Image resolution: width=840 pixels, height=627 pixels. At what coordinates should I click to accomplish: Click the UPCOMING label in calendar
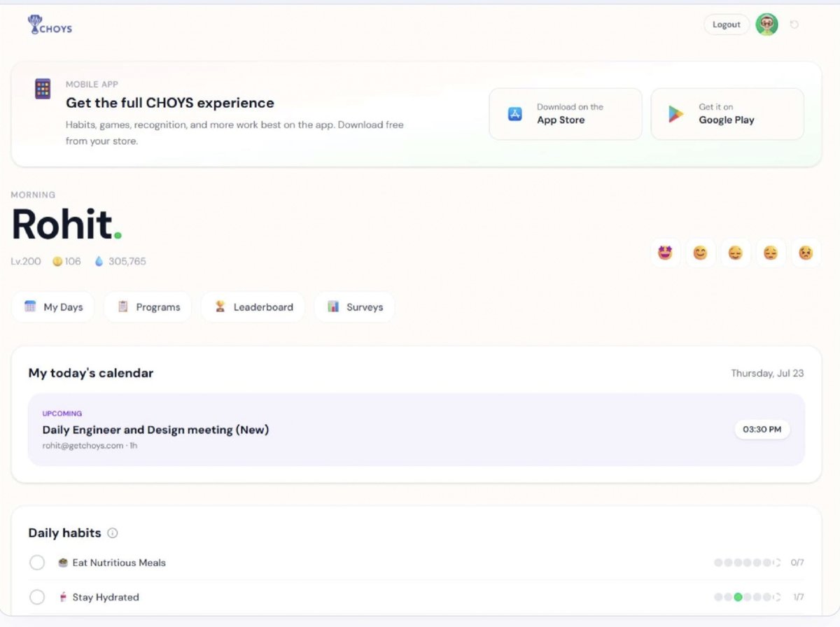(x=62, y=414)
